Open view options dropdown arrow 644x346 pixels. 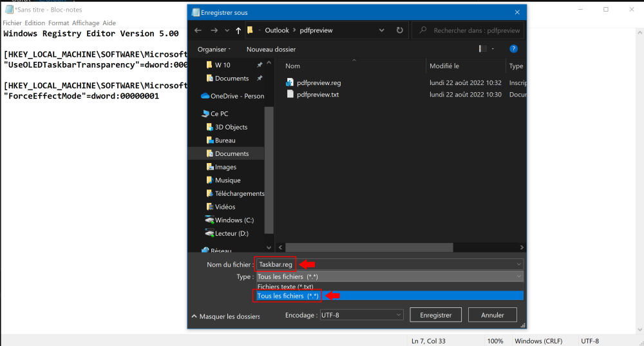493,49
